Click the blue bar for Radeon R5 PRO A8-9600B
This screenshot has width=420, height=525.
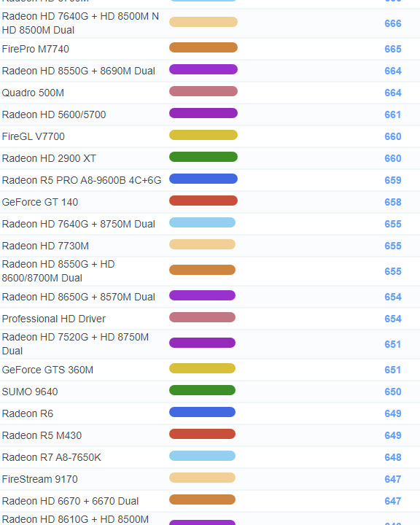203,179
